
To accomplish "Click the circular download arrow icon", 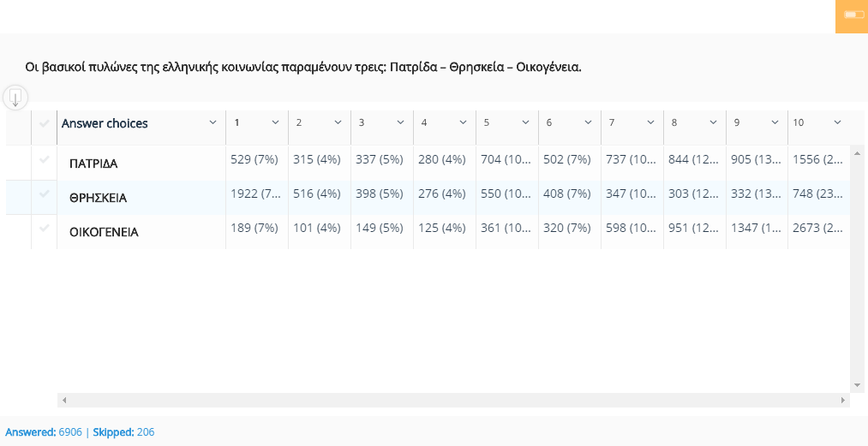I will pyautogui.click(x=15, y=98).
